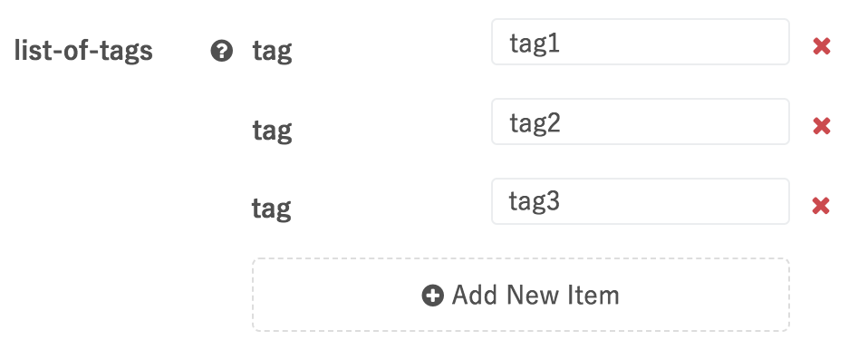Place cursor after the text tag3
The image size is (868, 350).
tap(562, 201)
